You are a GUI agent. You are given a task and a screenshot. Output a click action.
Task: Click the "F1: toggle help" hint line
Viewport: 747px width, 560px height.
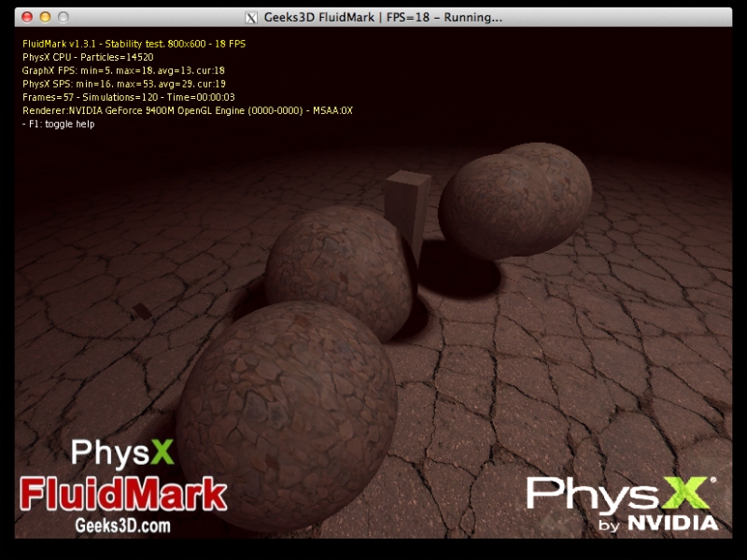[58, 124]
